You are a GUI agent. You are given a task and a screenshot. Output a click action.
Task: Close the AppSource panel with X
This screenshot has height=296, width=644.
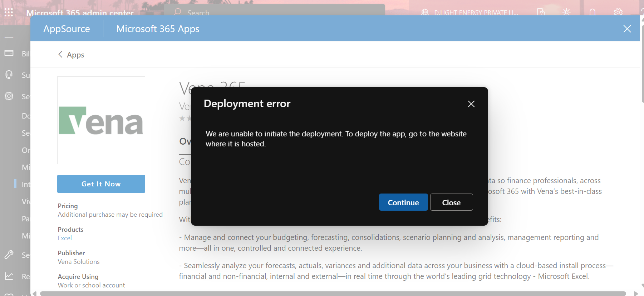tap(627, 29)
